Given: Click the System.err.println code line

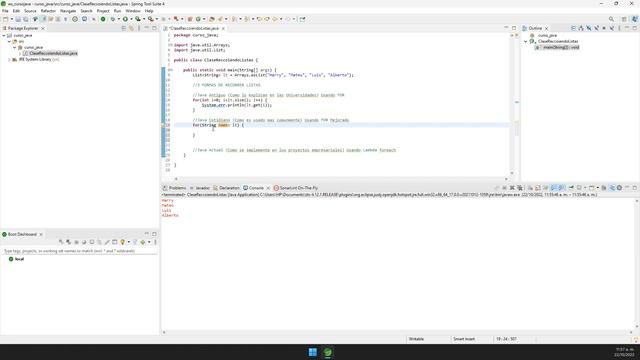Looking at the screenshot, I should pyautogui.click(x=237, y=105).
